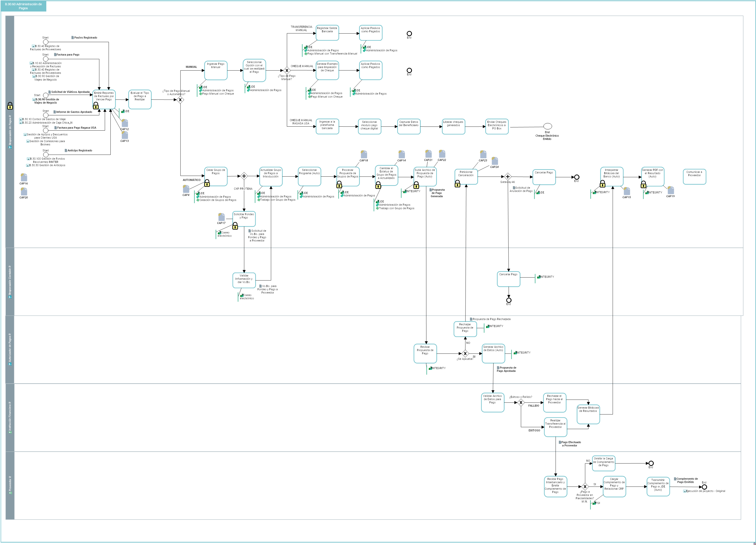Click Comunicar a Proveedor task
This screenshot has height=545, width=756.
[x=694, y=177]
